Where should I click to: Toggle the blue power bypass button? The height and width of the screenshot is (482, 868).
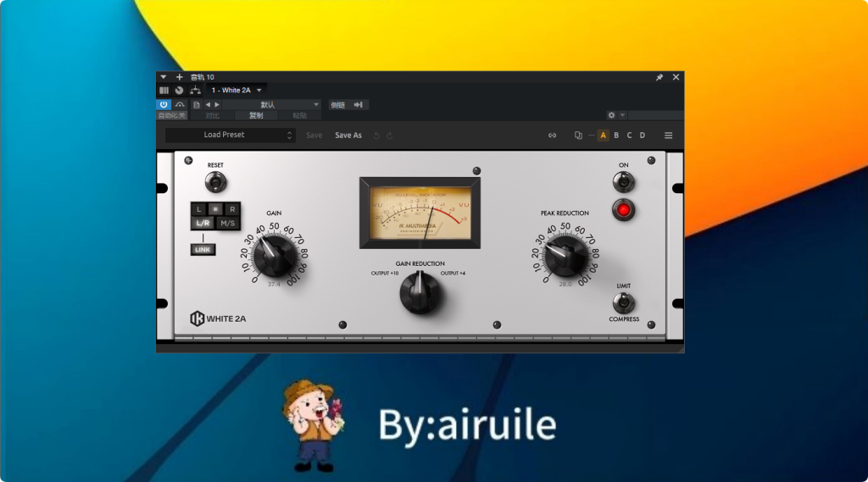164,104
